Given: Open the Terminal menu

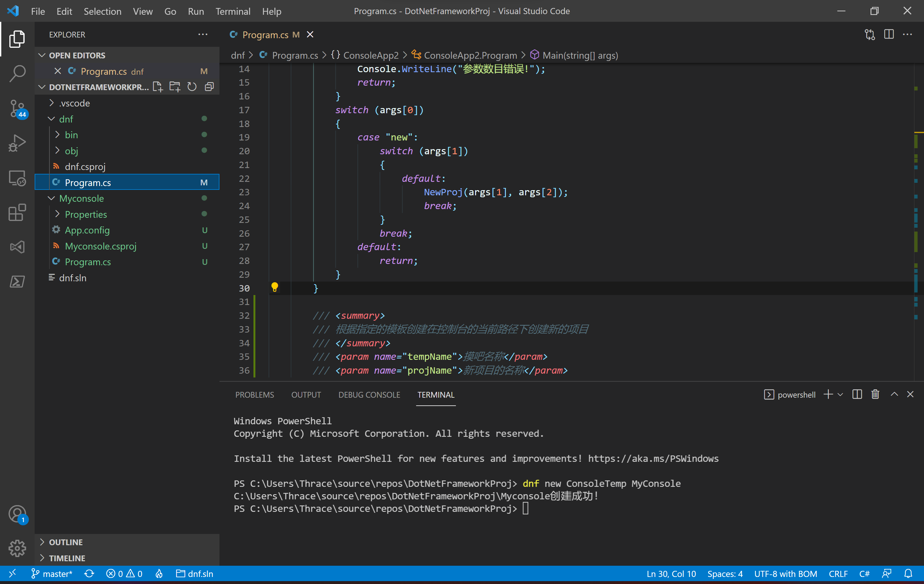Looking at the screenshot, I should 233,11.
